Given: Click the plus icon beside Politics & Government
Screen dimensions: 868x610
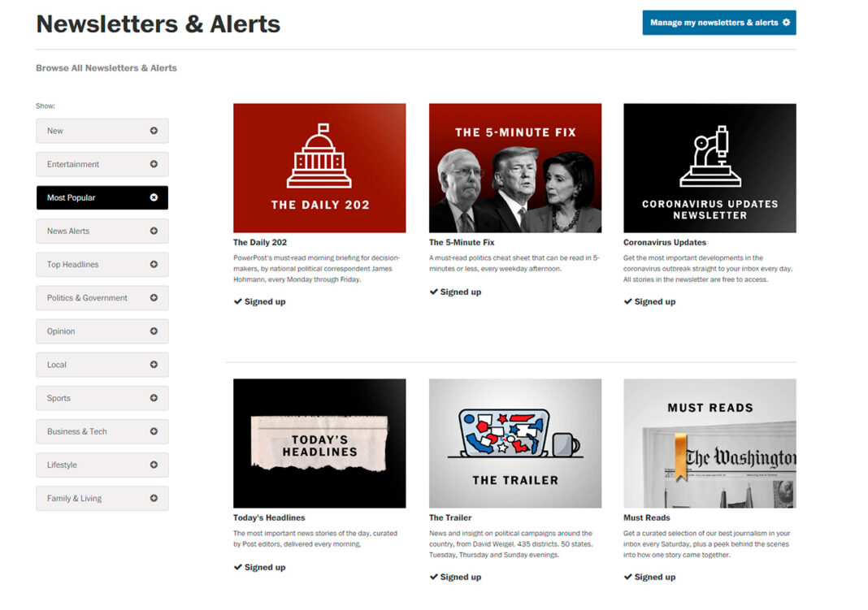Looking at the screenshot, I should (154, 297).
